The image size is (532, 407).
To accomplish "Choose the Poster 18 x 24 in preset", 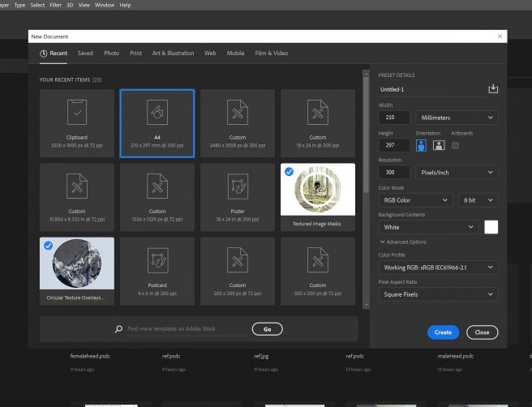I will pos(238,197).
